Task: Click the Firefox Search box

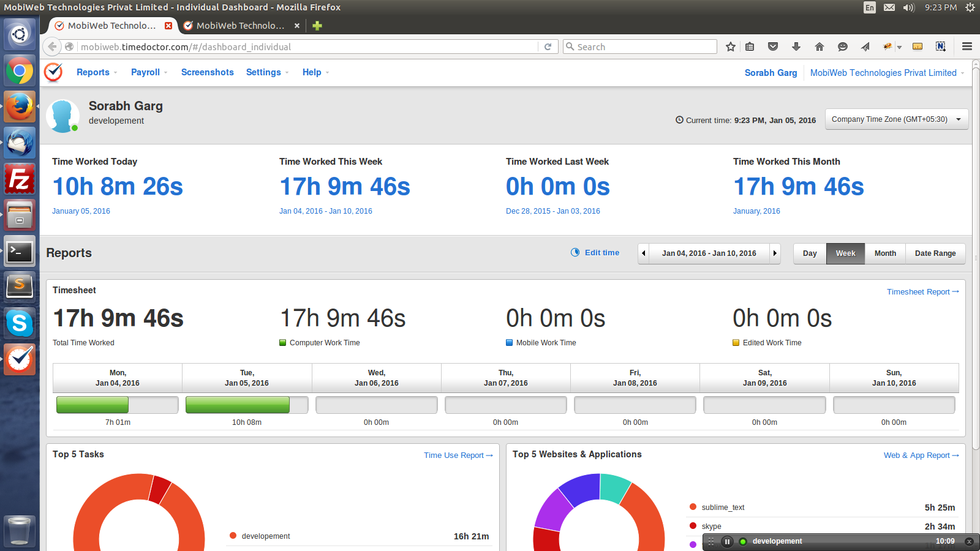Action: click(640, 47)
